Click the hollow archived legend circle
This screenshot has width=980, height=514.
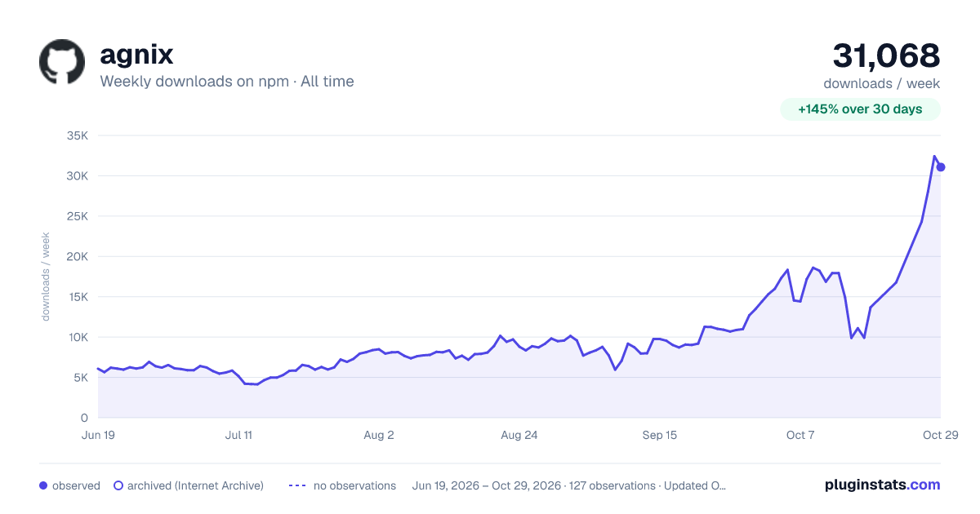point(118,485)
